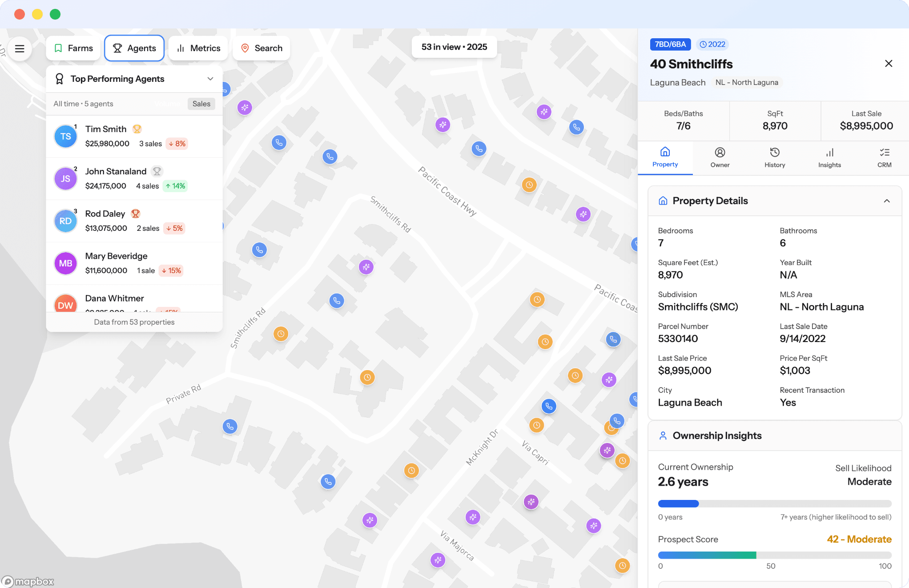Select the Agents toolbar icon

(x=117, y=48)
